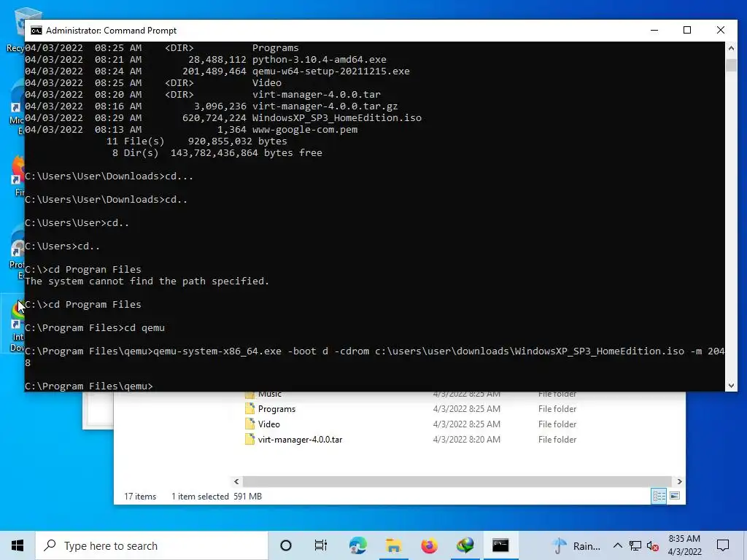The height and width of the screenshot is (560, 747).
Task: Click Command Prompt scrollbar down arrow
Action: click(731, 386)
